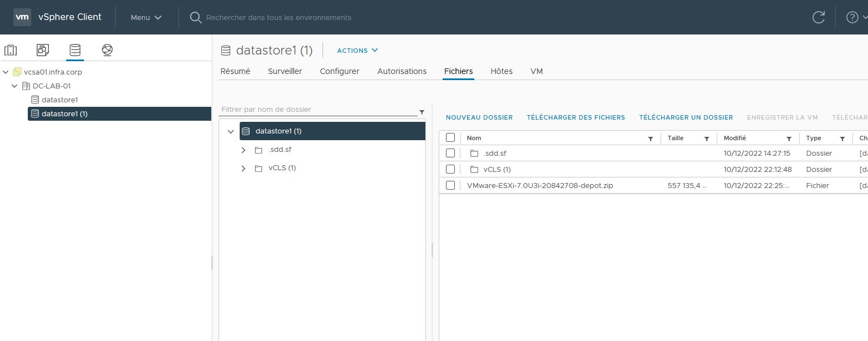Refresh the vSphere Client interface
The image size is (868, 341).
click(818, 17)
